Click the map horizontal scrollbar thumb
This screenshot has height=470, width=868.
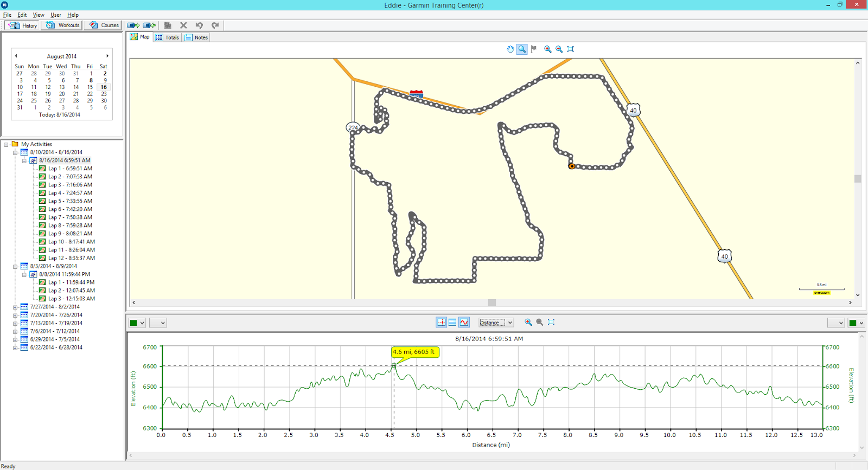(x=492, y=302)
